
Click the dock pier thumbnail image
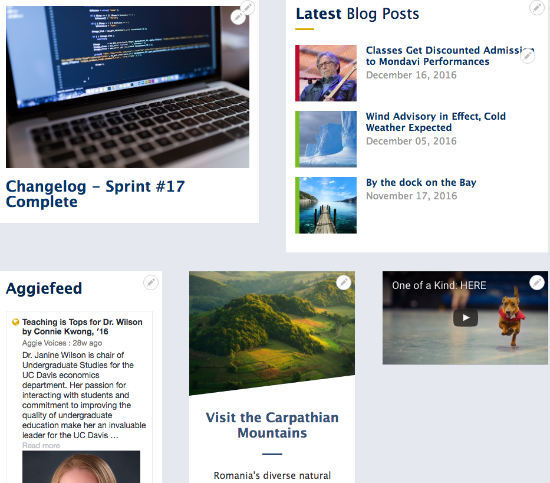point(326,205)
